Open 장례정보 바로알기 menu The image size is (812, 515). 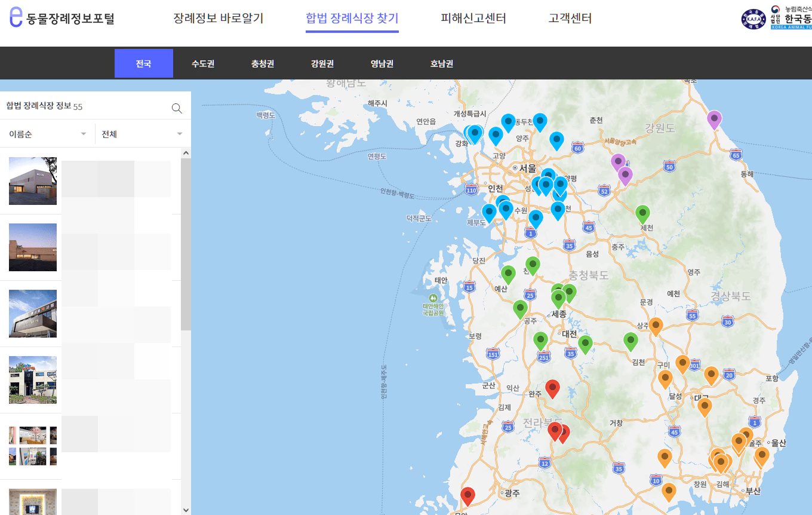[219, 19]
